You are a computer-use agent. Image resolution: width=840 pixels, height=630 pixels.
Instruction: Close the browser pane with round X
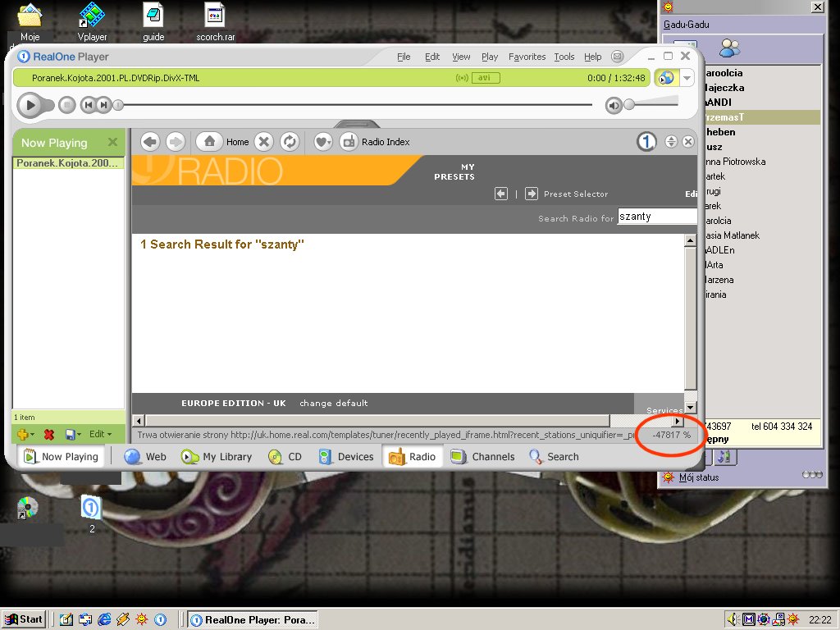688,142
